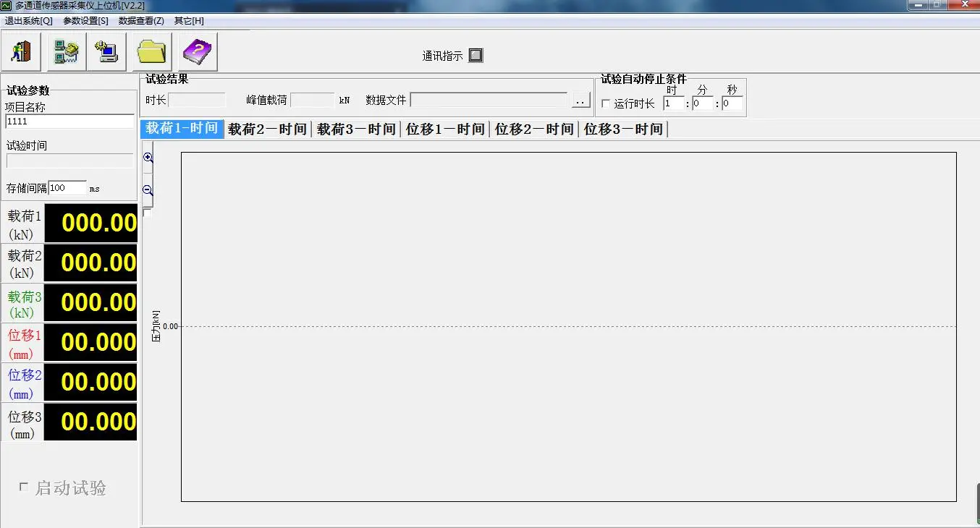The height and width of the screenshot is (528, 980).
Task: Click the 项目名称 input containing 1111
Action: click(69, 122)
